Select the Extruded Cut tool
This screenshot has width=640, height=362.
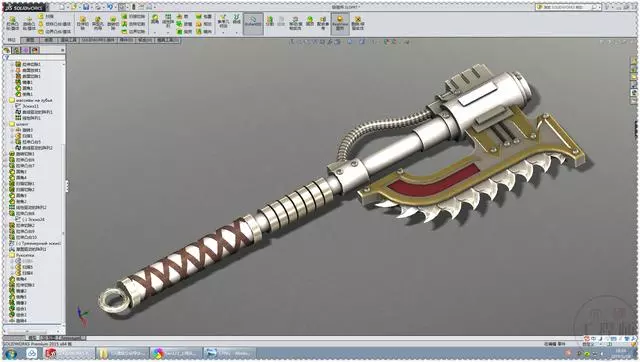pos(83,23)
